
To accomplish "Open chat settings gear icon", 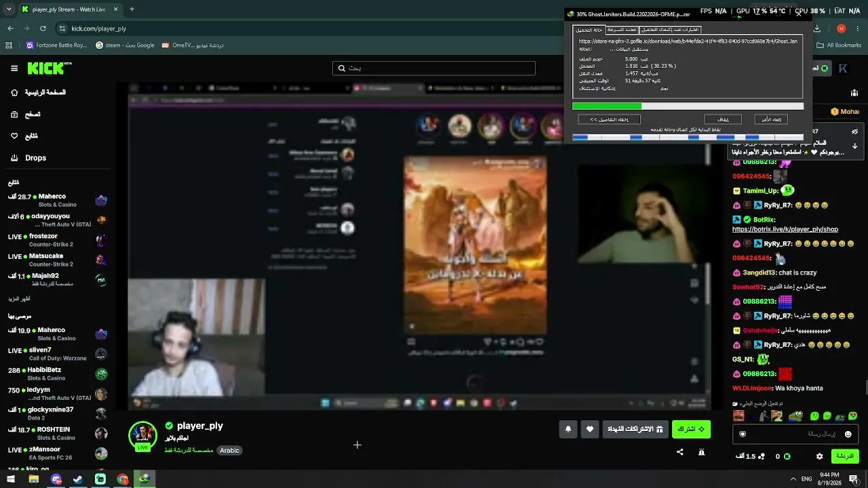I will pos(819,456).
